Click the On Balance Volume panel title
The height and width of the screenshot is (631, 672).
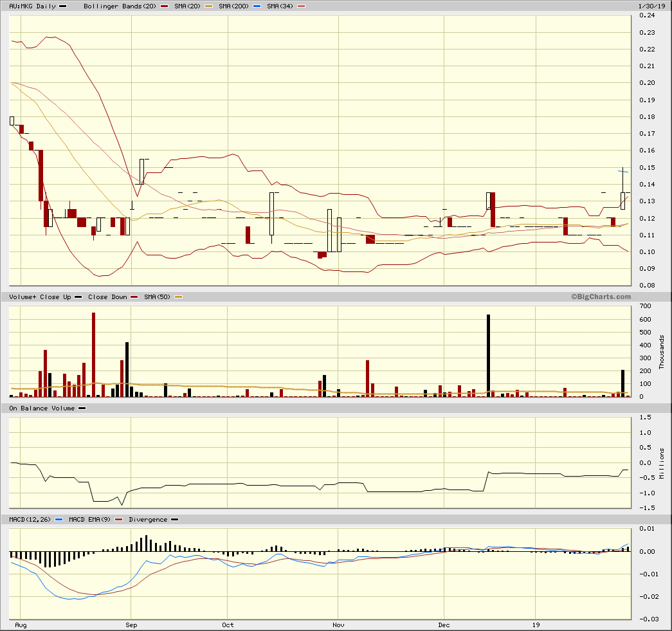[x=42, y=408]
